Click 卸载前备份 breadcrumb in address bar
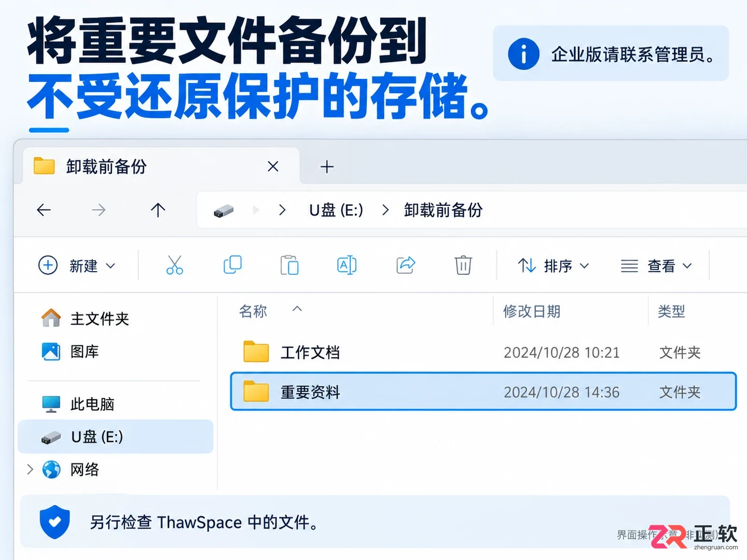This screenshot has height=560, width=747. tap(444, 210)
